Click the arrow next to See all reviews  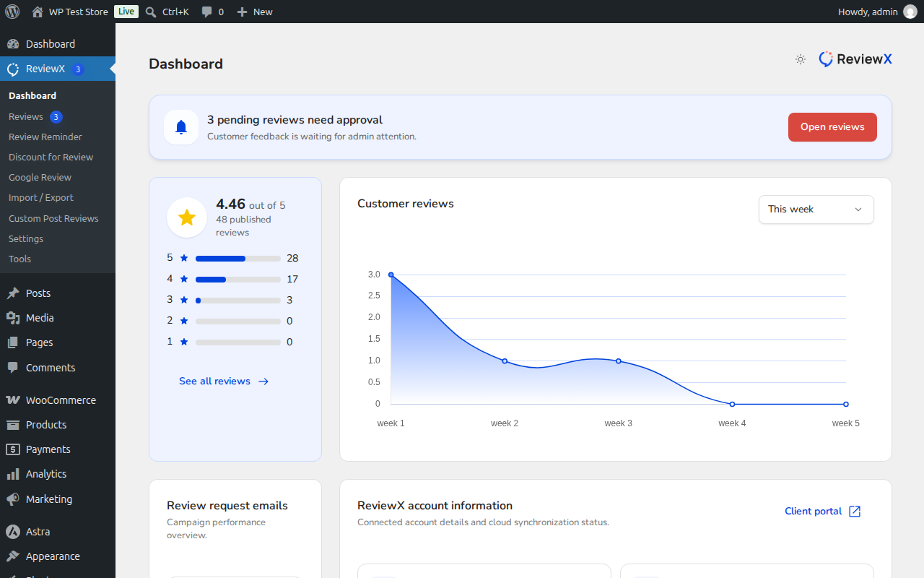[x=263, y=381]
